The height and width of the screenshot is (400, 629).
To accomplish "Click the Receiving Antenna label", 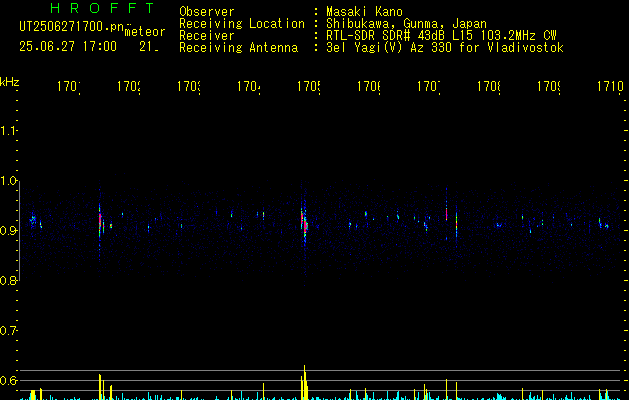I will tap(238, 48).
